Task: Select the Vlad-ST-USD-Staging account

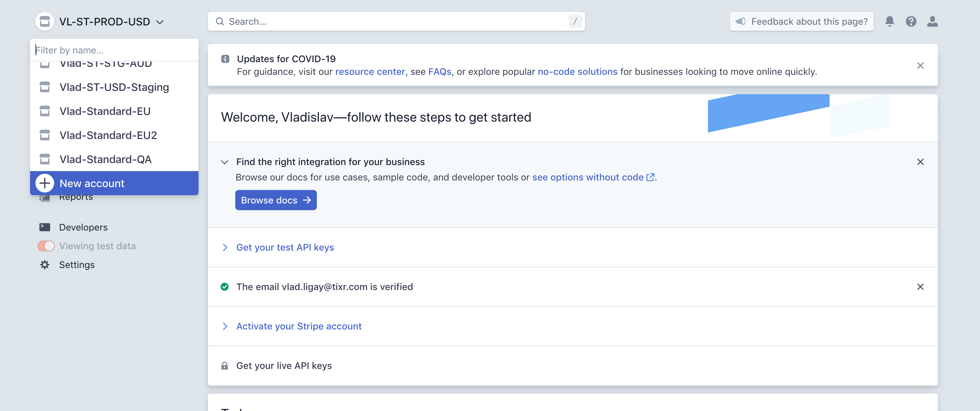Action: click(114, 87)
